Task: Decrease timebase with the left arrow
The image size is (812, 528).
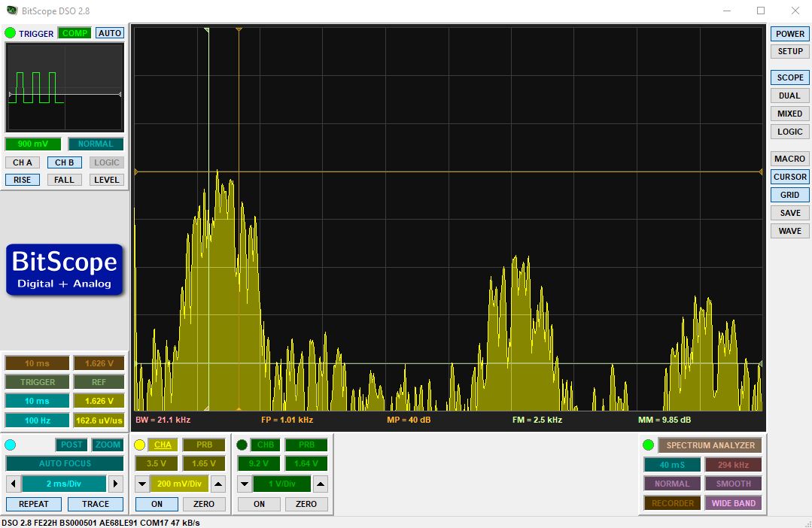Action: coord(14,484)
